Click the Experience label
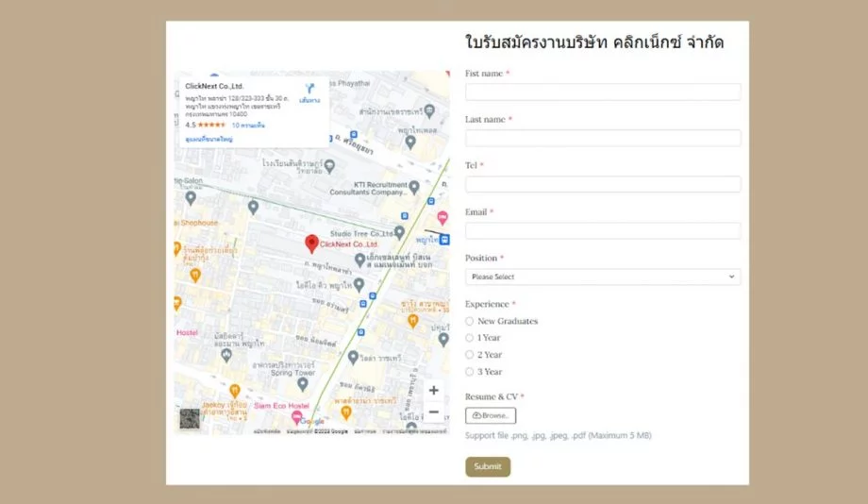 [487, 304]
